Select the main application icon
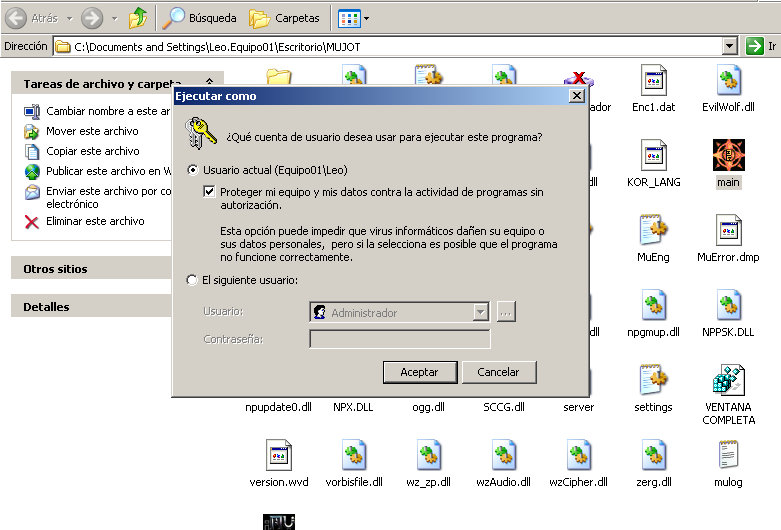Viewport: 781px width, 530px height. [x=729, y=155]
